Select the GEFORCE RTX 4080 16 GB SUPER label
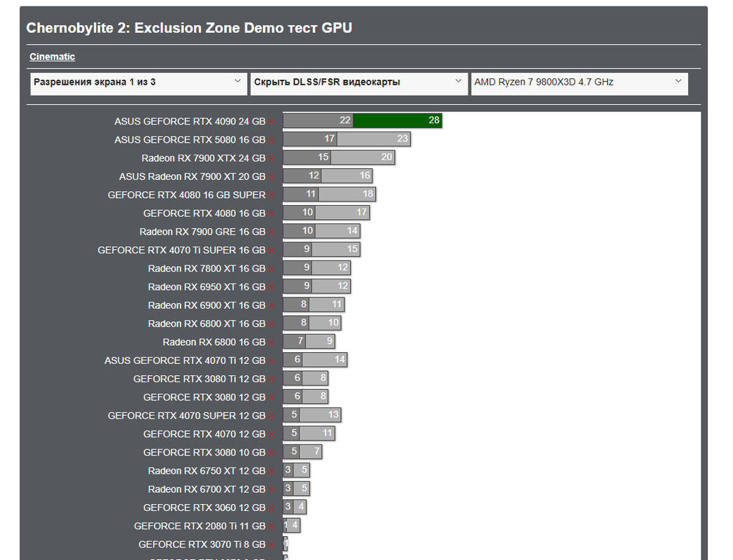 pos(186,195)
